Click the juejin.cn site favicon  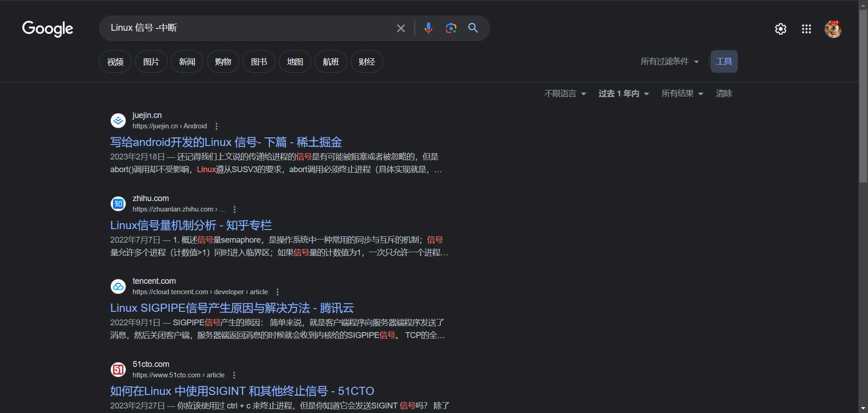click(x=118, y=121)
